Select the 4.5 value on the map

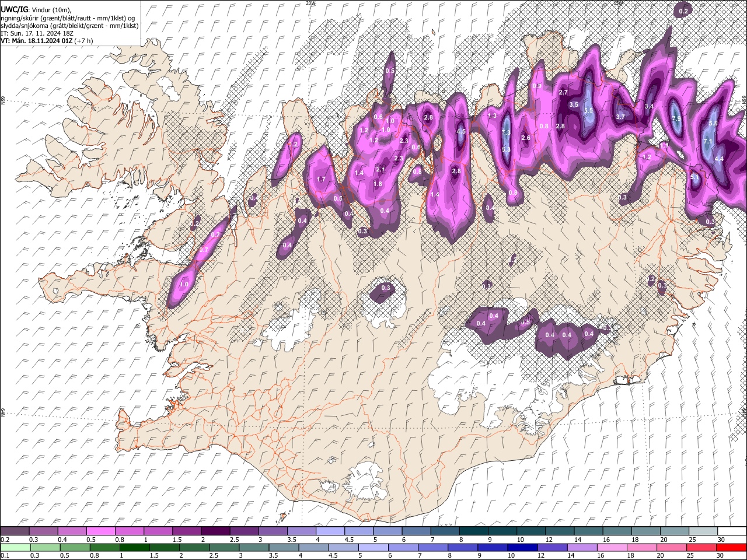coord(461,132)
